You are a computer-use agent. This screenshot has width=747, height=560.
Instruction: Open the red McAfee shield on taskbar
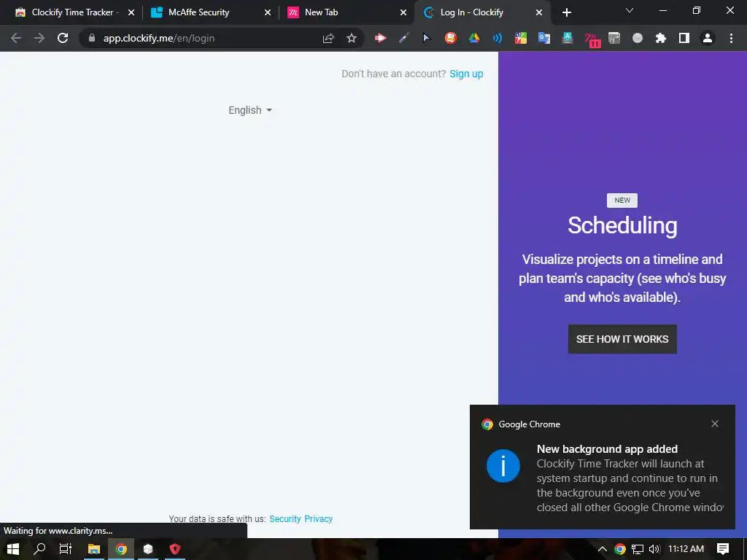pos(175,549)
